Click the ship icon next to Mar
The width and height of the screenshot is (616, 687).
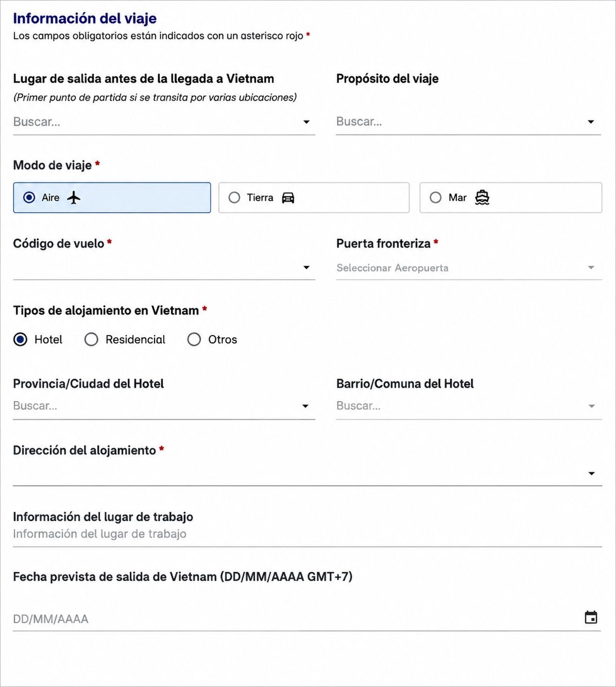coord(482,198)
